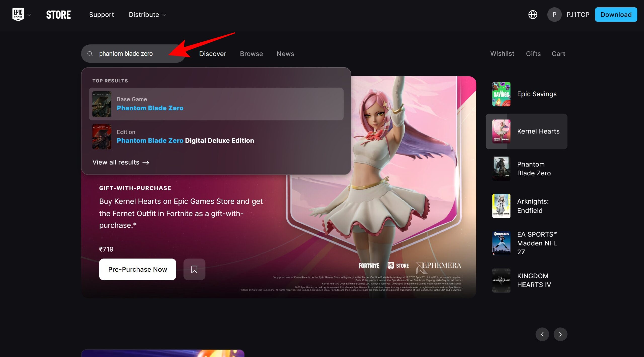Select KINGDOM HEARTS IV in the carousel list

click(x=526, y=280)
